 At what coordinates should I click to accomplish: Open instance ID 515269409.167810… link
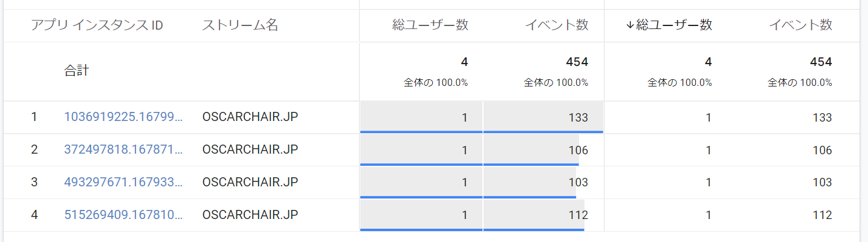pyautogui.click(x=123, y=215)
